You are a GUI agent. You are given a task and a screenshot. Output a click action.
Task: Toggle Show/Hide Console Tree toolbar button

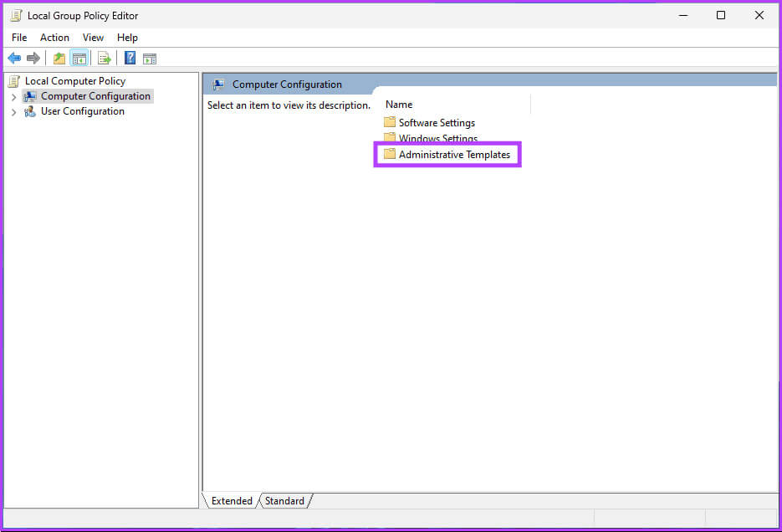point(79,59)
